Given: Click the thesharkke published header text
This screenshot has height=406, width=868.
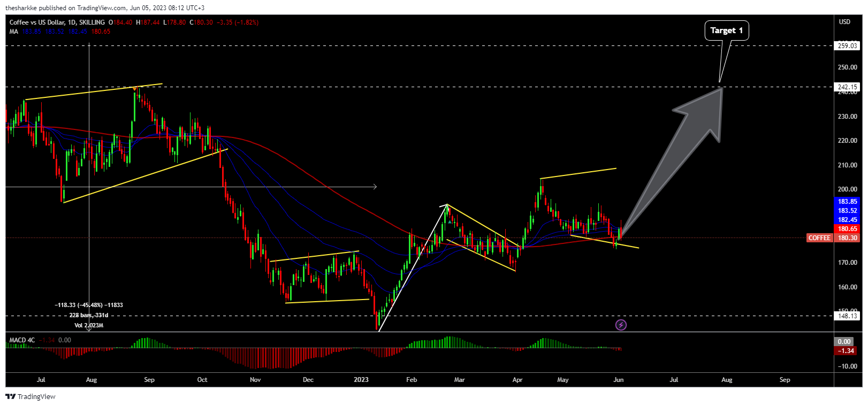Looking at the screenshot, I should click(105, 8).
